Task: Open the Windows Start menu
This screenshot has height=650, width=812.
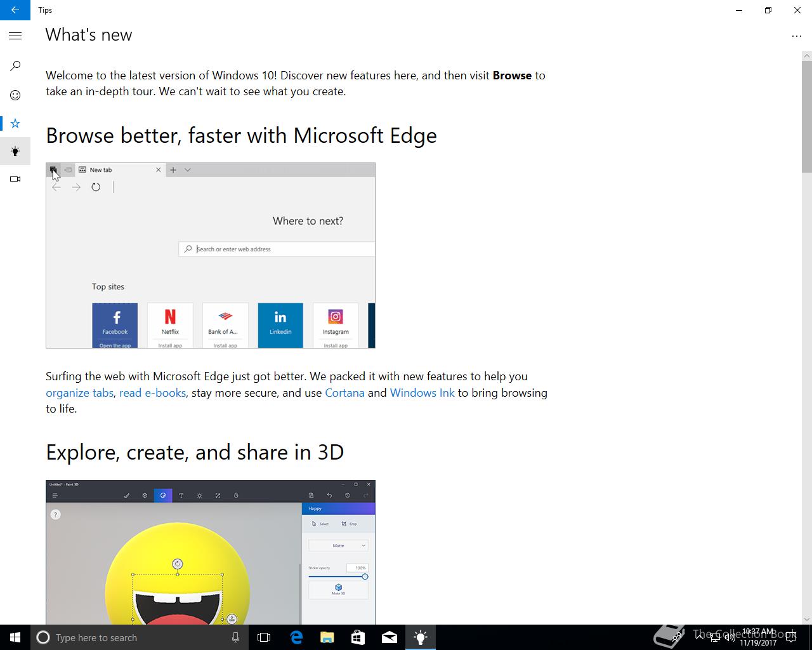Action: point(15,637)
